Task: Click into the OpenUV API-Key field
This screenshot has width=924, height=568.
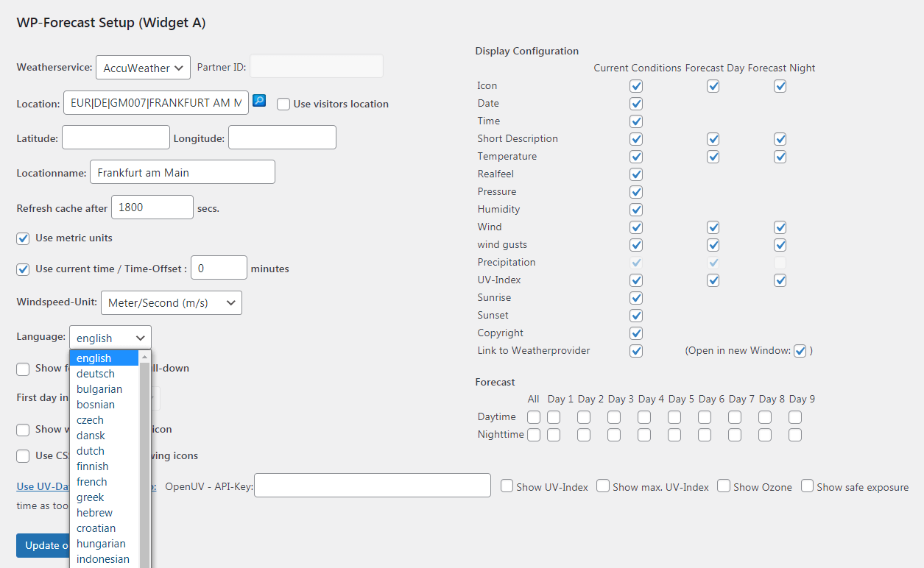Action: pyautogui.click(x=373, y=486)
